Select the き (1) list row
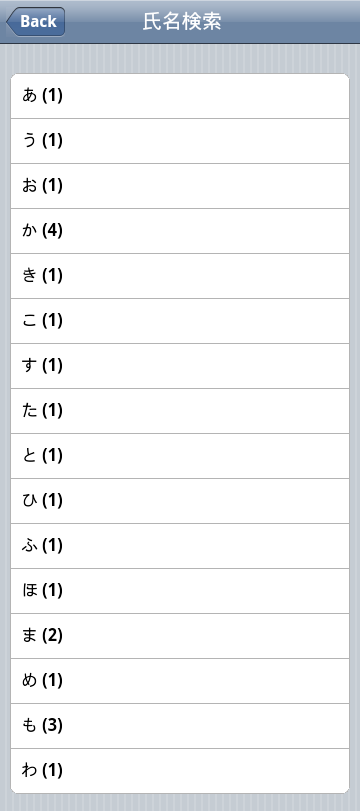Image resolution: width=360 pixels, height=811 pixels. coord(180,276)
